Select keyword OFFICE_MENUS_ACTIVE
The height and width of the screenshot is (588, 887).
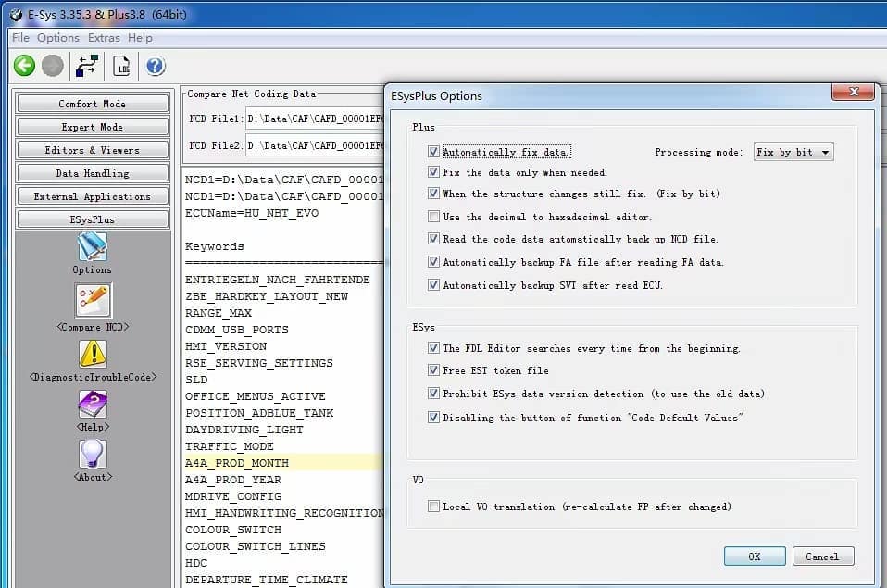click(x=256, y=396)
